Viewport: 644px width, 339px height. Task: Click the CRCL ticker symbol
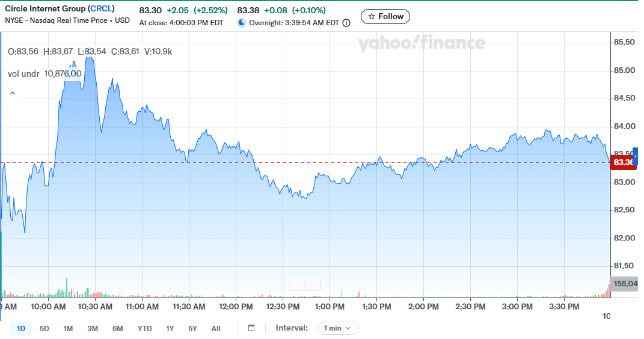(101, 8)
